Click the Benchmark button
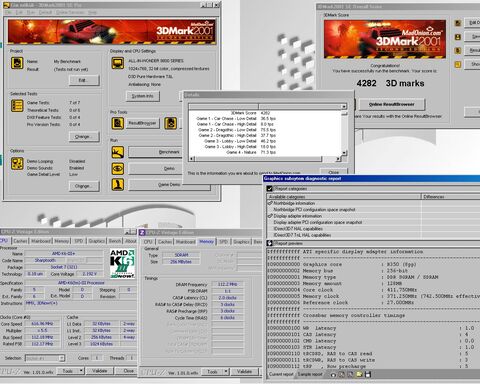Viewport: 480px width, 384px height. 156,152
